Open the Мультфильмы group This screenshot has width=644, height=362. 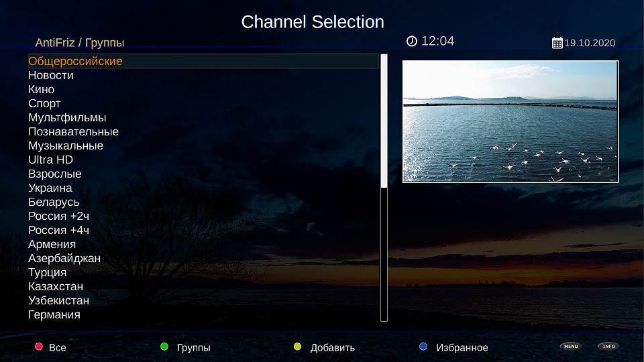67,117
